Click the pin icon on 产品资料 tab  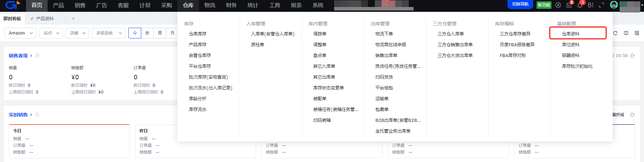[32, 19]
